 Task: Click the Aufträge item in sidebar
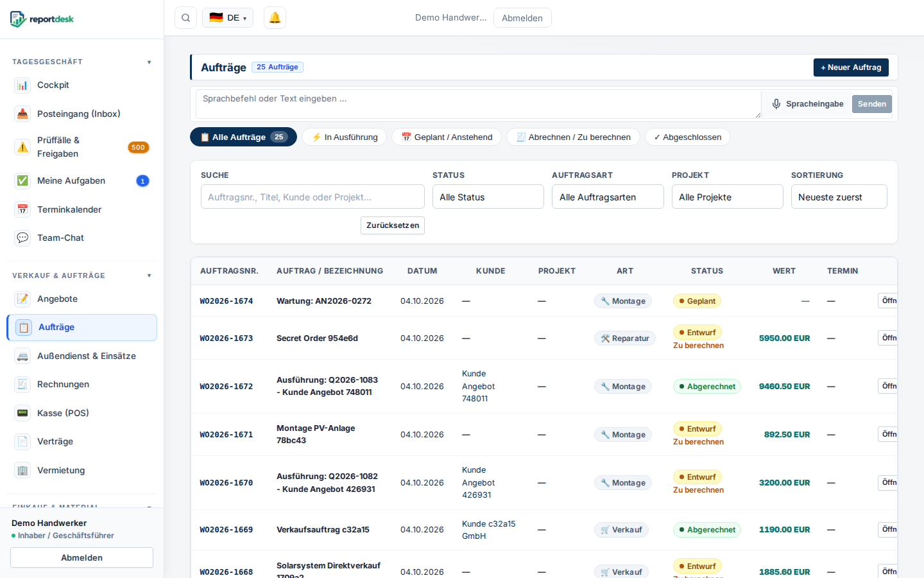pyautogui.click(x=81, y=328)
